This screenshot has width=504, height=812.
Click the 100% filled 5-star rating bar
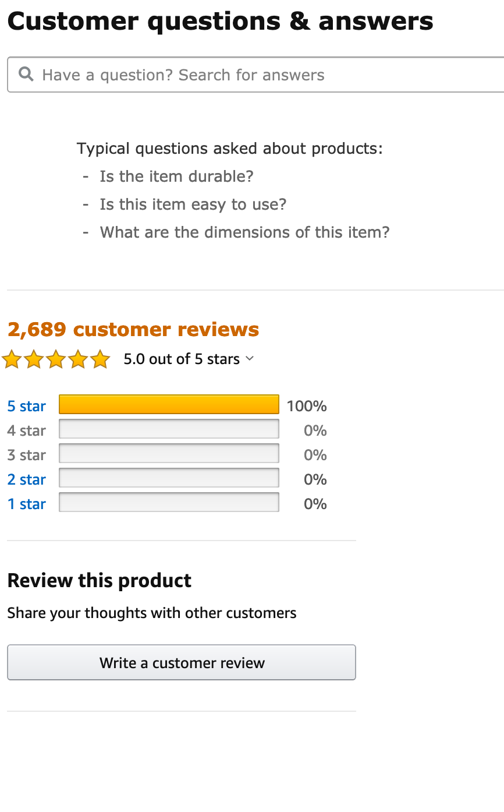pyautogui.click(x=169, y=404)
